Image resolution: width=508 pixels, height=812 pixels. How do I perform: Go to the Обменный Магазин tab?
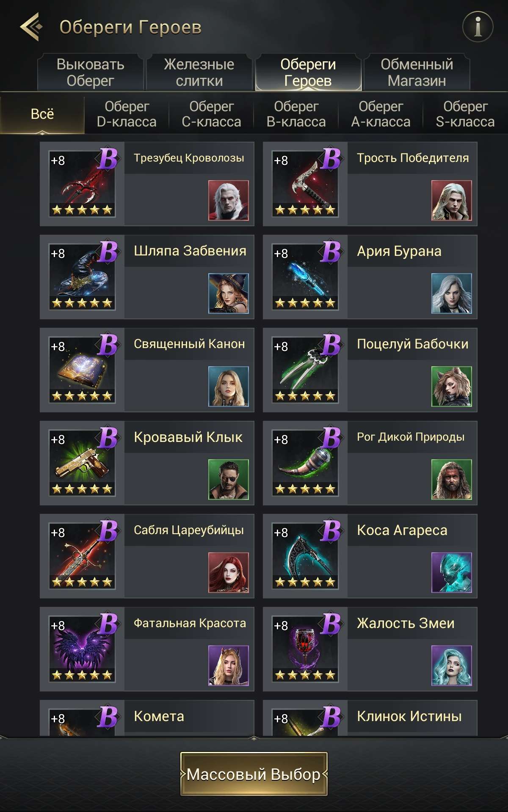(x=417, y=72)
